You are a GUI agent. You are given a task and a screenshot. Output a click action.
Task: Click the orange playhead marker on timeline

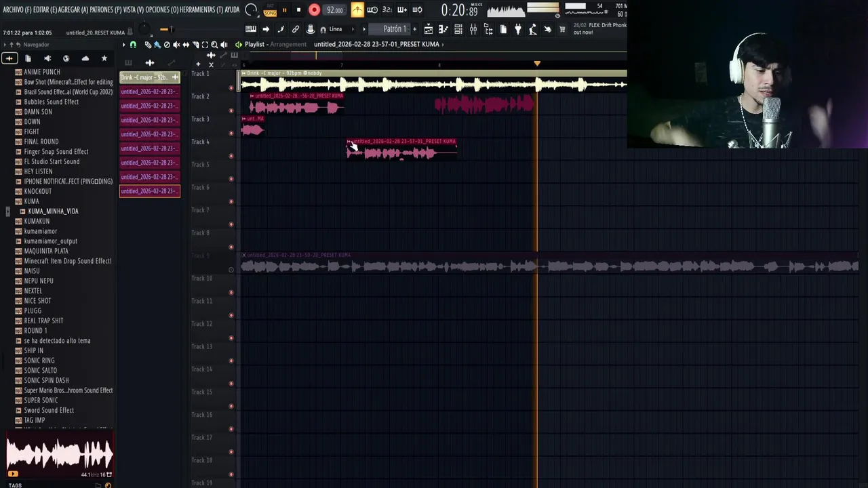[537, 63]
